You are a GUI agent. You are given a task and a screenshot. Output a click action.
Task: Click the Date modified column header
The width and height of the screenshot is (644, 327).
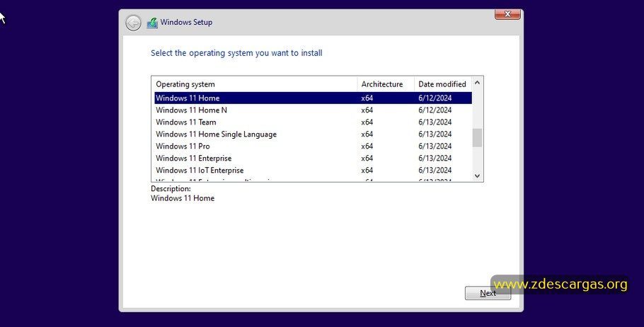(x=443, y=84)
